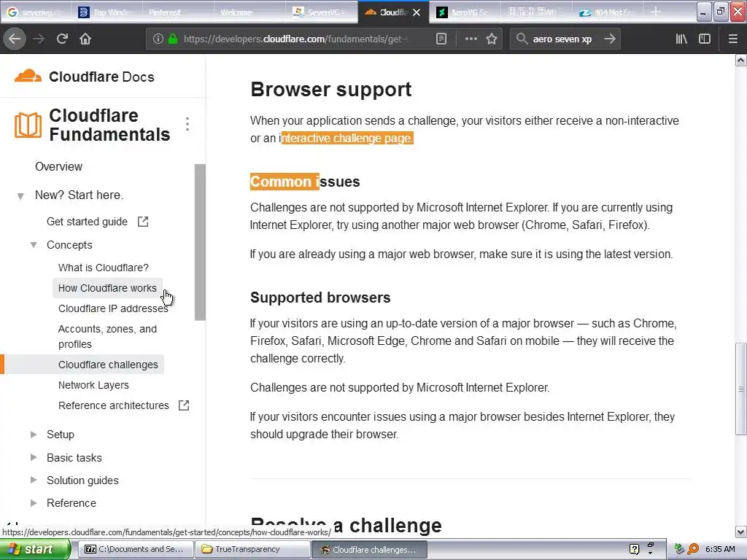The height and width of the screenshot is (560, 747).
Task: Click the green padlock security icon
Action: [173, 39]
